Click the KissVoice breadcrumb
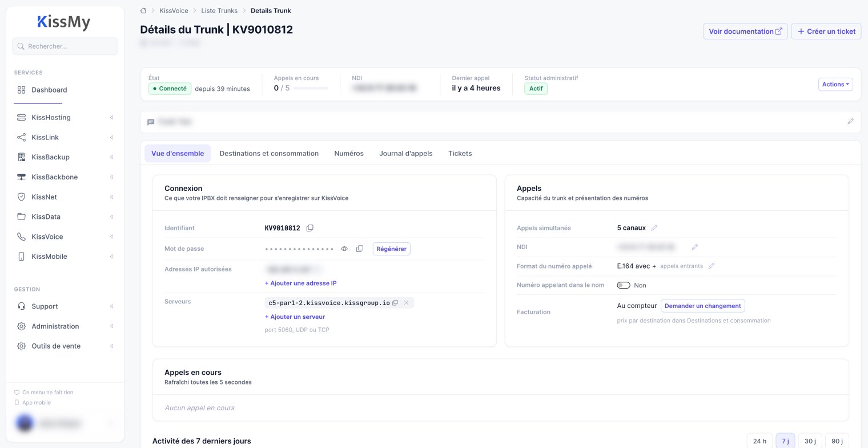 pyautogui.click(x=174, y=11)
